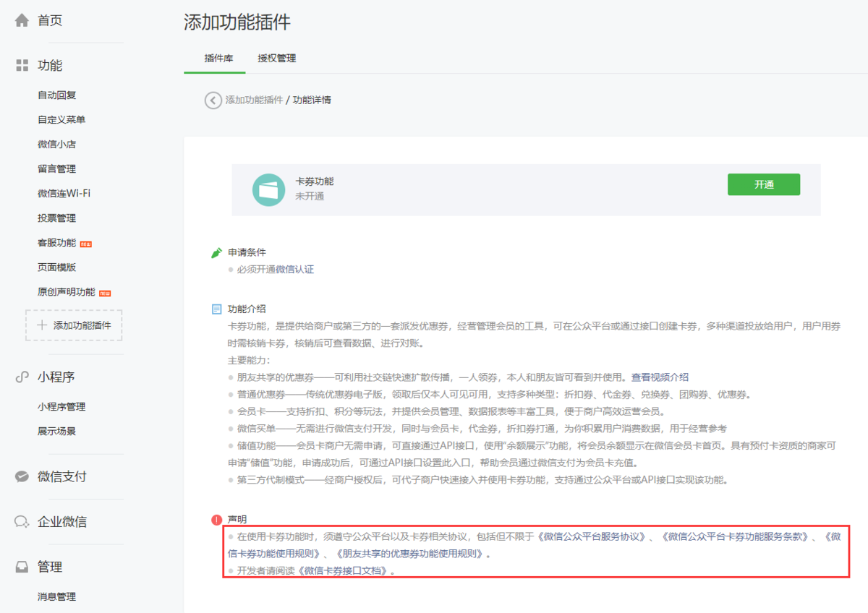Open the 《微信公众平台服务协议》 link

tap(592, 536)
